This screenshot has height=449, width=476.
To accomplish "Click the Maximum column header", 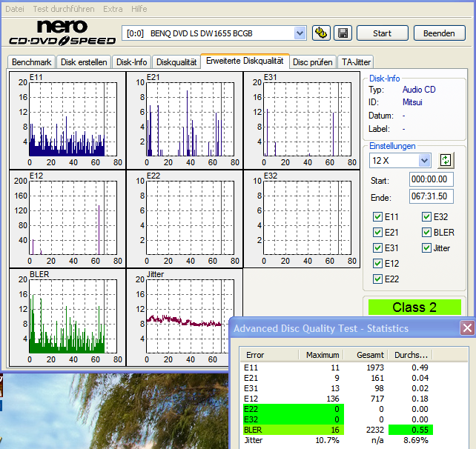I will click(323, 355).
